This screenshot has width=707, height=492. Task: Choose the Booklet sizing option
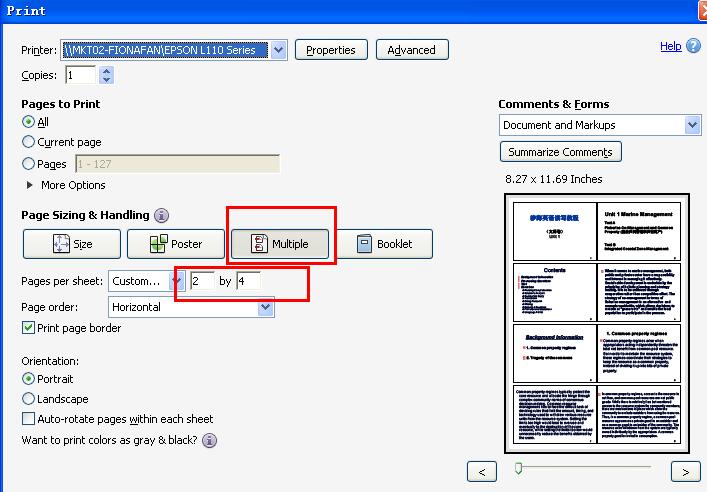(384, 244)
